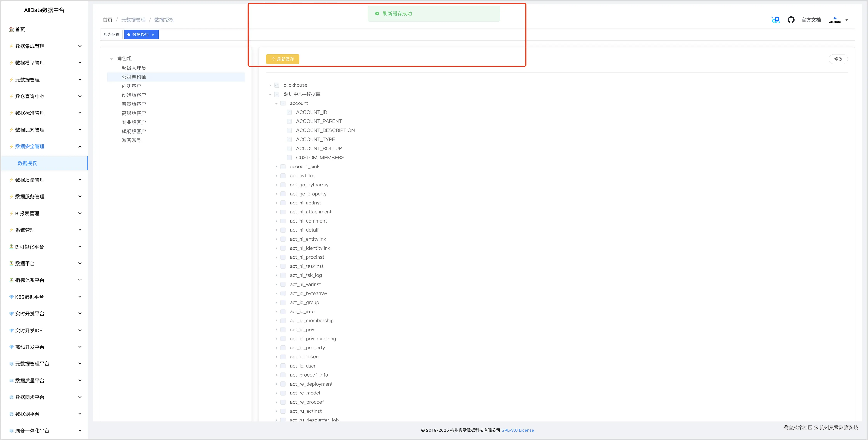Click the icon beside BI可视化平台
The image size is (868, 440).
pyautogui.click(x=11, y=247)
